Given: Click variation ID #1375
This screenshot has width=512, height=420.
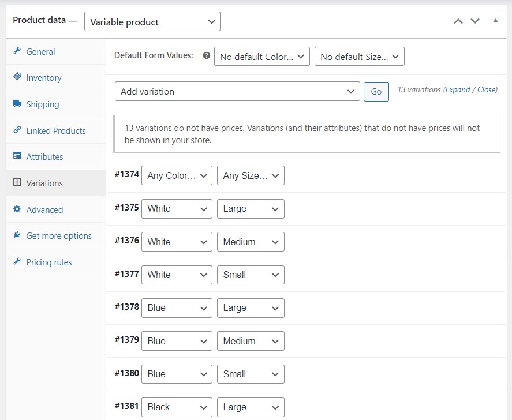Looking at the screenshot, I should pos(127,207).
